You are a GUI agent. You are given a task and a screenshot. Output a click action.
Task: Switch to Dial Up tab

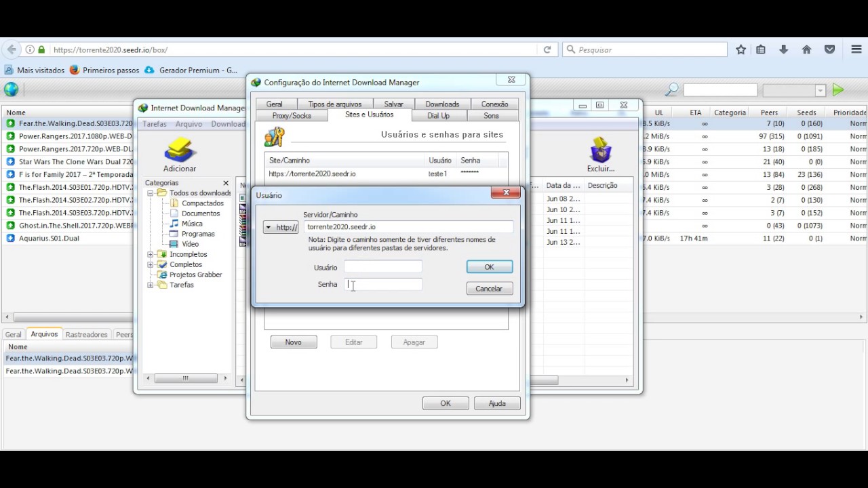tap(439, 116)
